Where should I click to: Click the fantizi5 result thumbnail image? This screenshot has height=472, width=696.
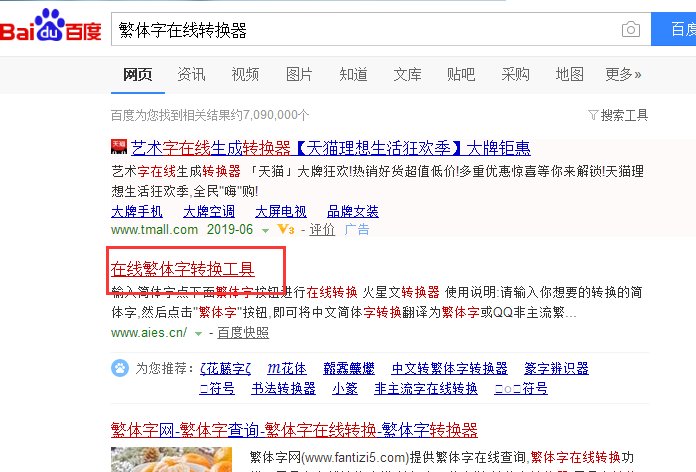point(171,460)
